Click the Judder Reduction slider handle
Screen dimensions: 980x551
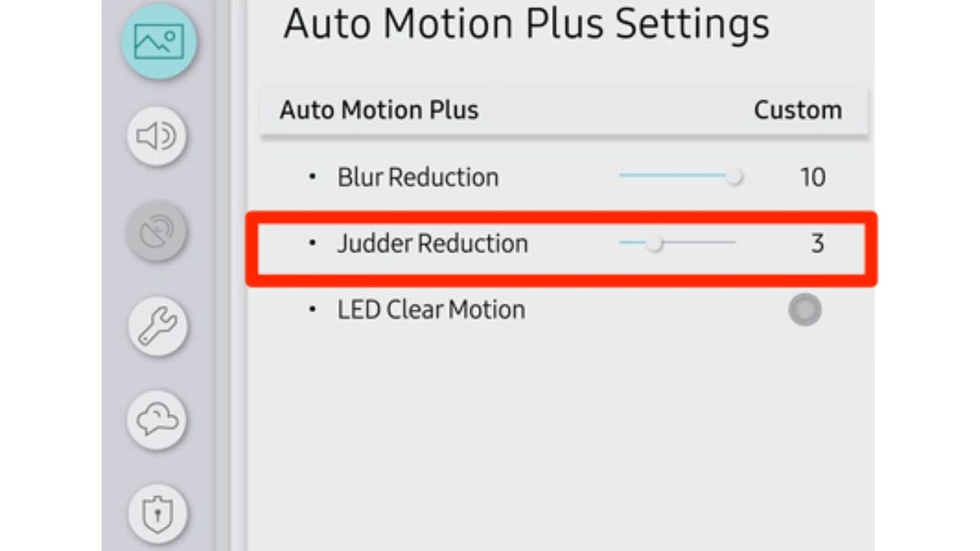click(x=654, y=243)
